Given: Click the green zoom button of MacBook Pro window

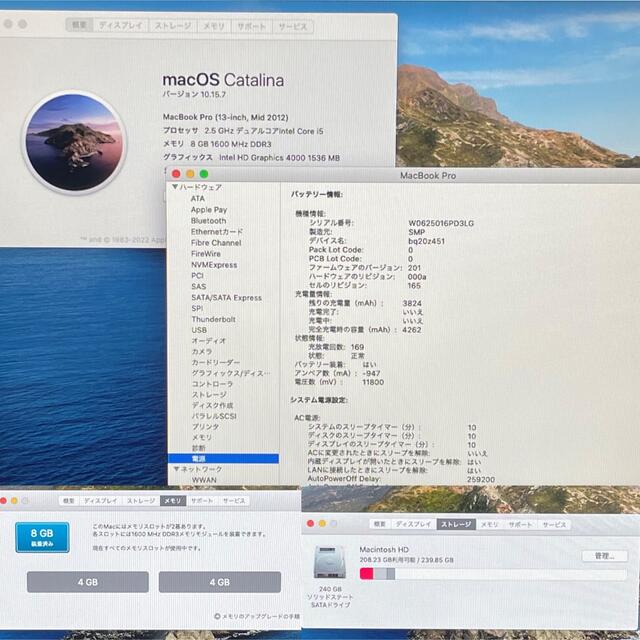Looking at the screenshot, I should (x=204, y=174).
